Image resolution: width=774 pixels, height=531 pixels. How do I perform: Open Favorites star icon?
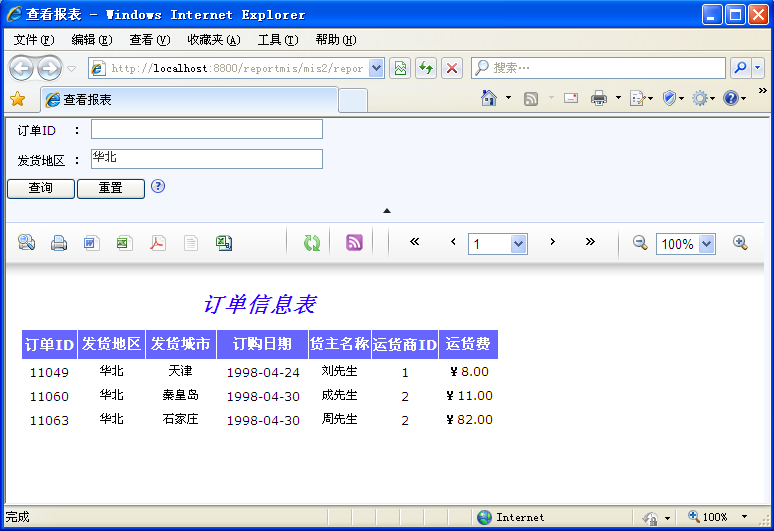[18, 99]
